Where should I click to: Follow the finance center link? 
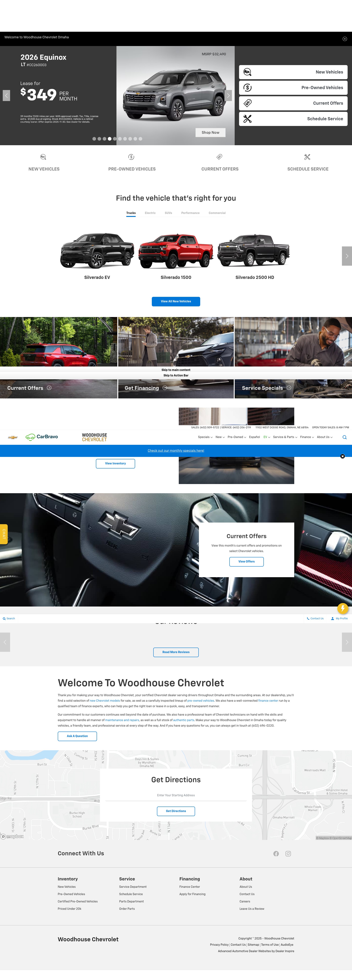pos(268,700)
